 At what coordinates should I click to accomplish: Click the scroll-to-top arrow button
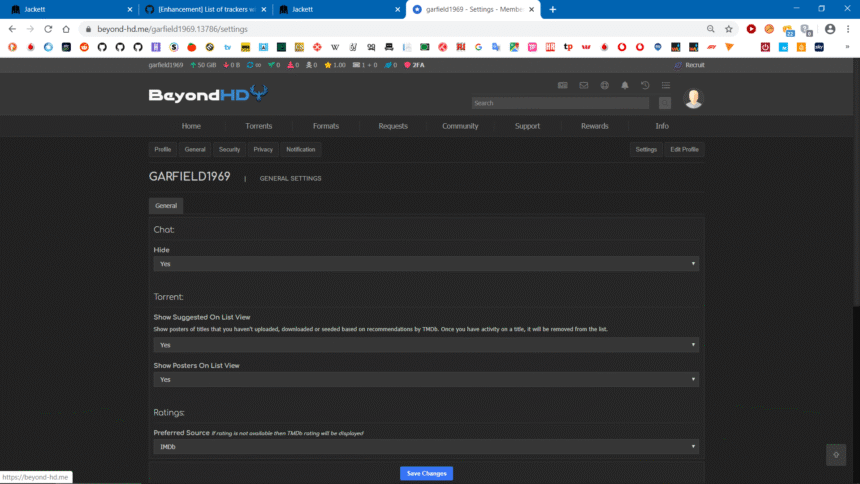[x=836, y=454]
